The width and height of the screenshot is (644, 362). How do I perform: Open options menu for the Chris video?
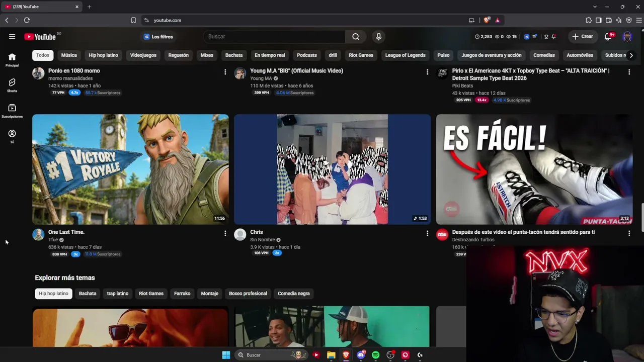pos(427,233)
